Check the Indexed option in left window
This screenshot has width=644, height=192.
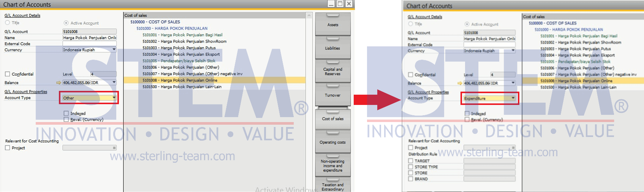[66, 113]
